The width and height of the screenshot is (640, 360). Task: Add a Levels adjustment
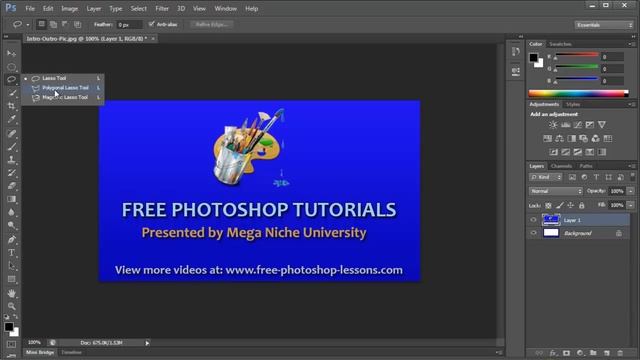click(x=565, y=125)
